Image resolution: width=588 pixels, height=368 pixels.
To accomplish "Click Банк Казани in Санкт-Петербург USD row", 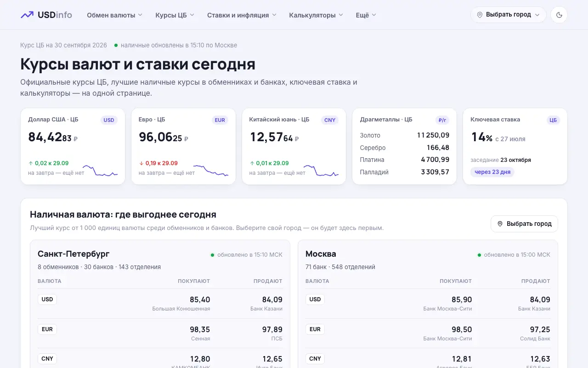I will [x=266, y=309].
